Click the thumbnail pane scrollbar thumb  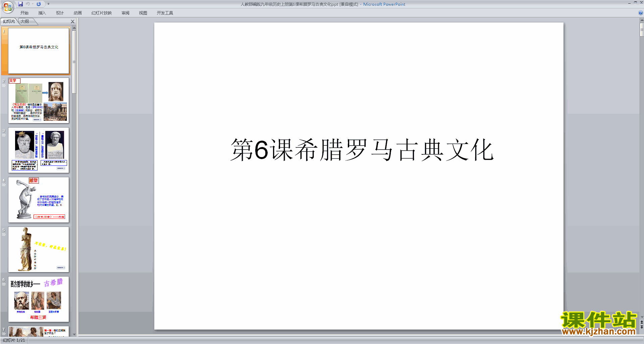[74, 62]
